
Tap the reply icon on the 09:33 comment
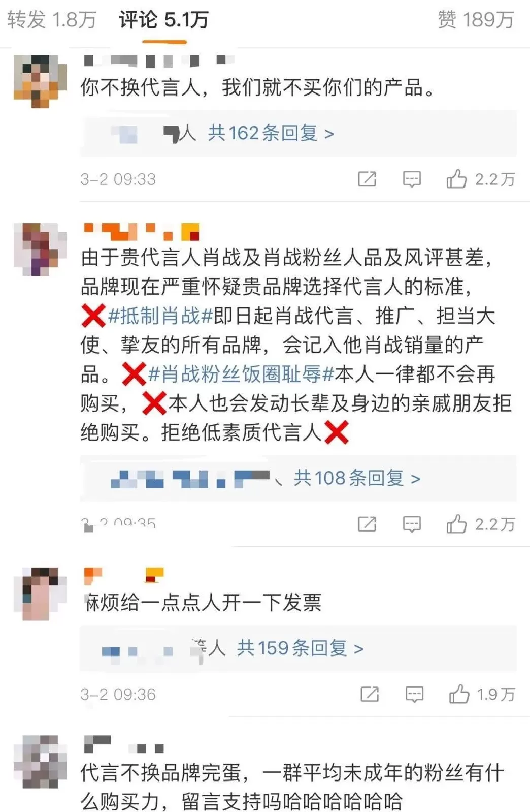pos(412,179)
